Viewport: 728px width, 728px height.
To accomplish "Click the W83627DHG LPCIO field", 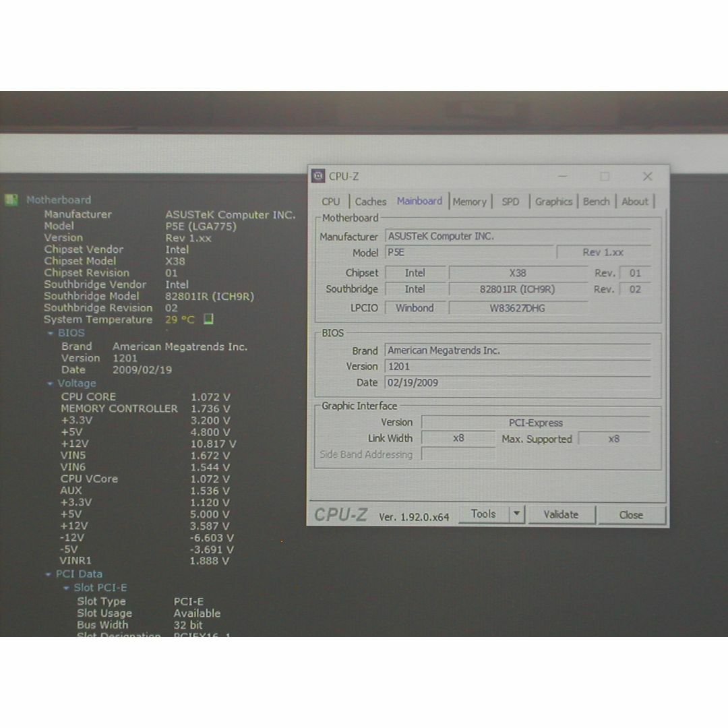I will pyautogui.click(x=518, y=308).
